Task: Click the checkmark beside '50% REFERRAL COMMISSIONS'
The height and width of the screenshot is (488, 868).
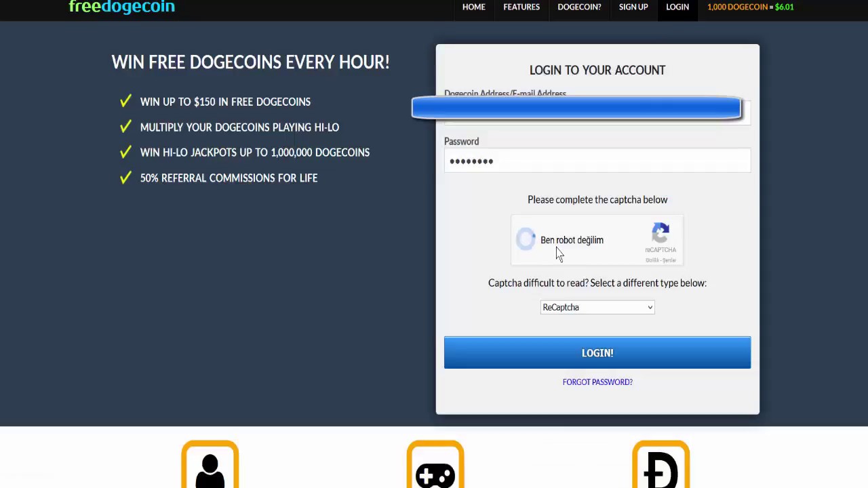Action: click(x=125, y=178)
